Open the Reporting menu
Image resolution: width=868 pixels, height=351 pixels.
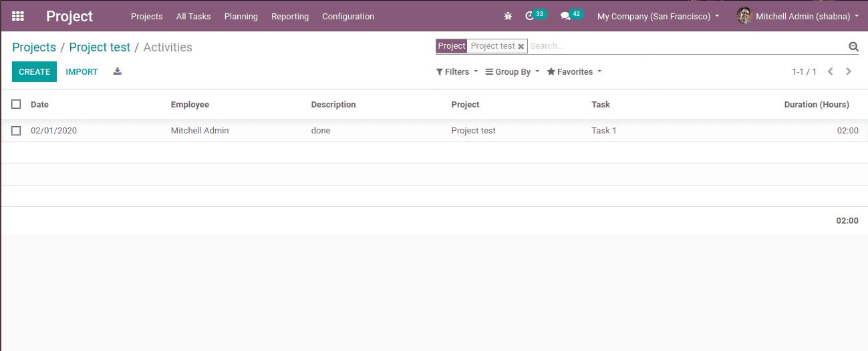coord(290,16)
